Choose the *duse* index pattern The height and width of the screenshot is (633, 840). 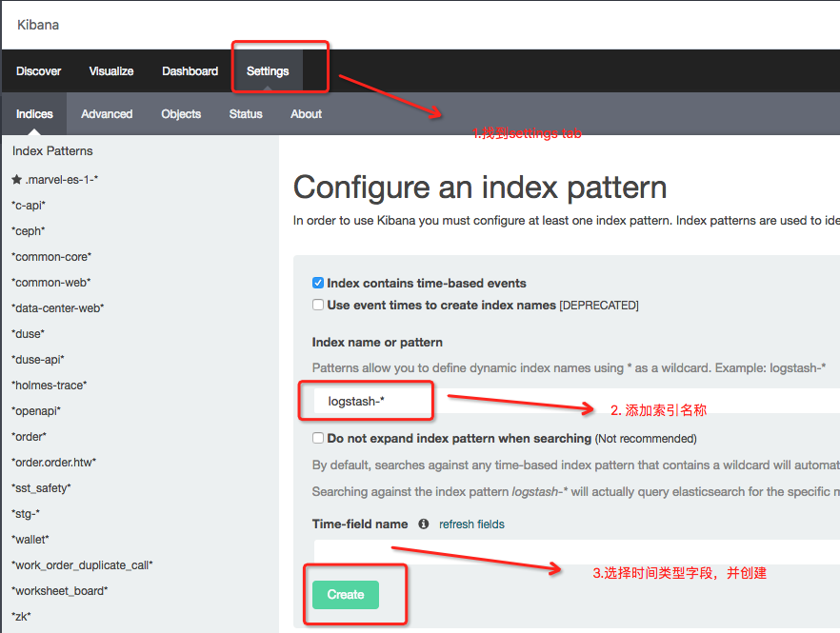tap(28, 334)
